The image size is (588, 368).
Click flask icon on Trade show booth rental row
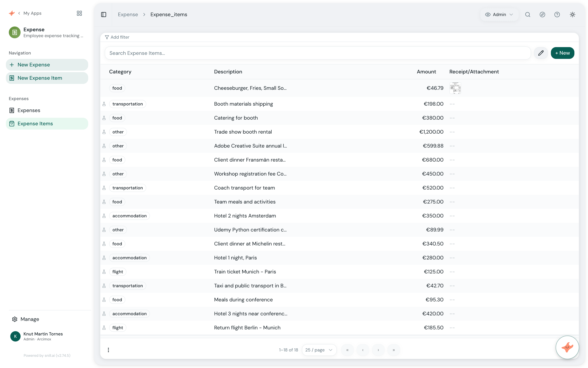coord(104,132)
